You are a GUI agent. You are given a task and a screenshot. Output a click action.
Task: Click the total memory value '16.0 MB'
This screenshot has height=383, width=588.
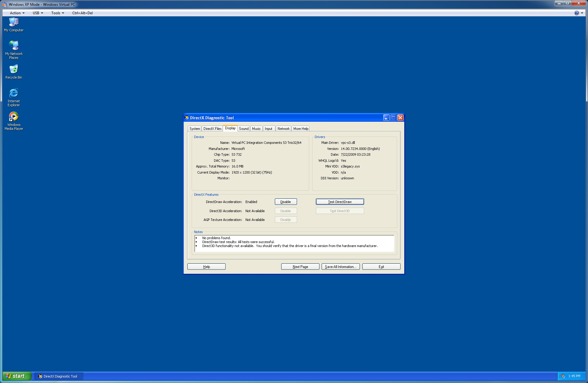coord(238,166)
